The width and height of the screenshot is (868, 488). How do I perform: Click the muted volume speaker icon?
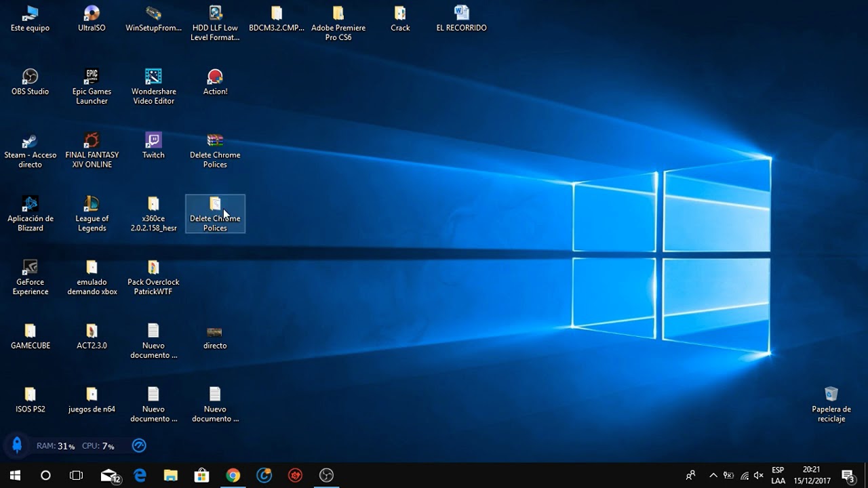coord(759,475)
